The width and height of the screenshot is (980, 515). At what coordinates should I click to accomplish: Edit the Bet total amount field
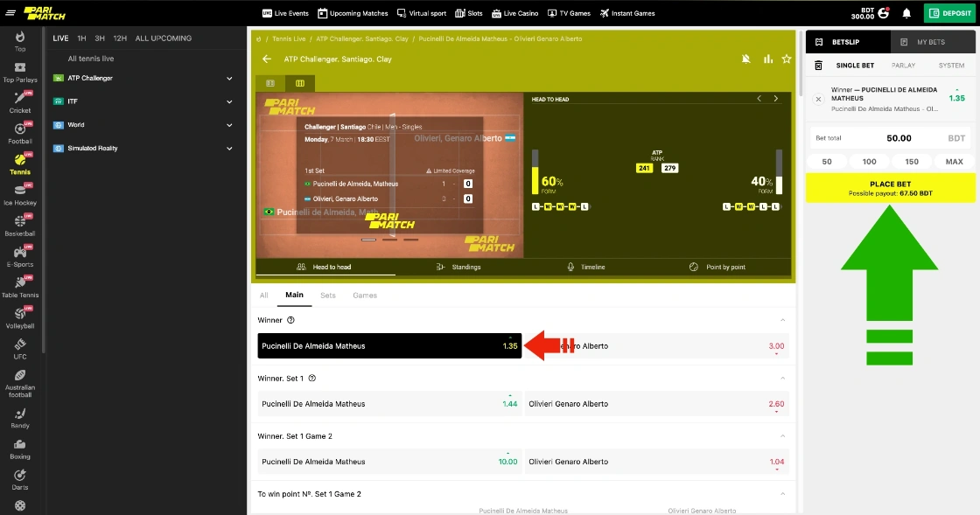coord(890,138)
